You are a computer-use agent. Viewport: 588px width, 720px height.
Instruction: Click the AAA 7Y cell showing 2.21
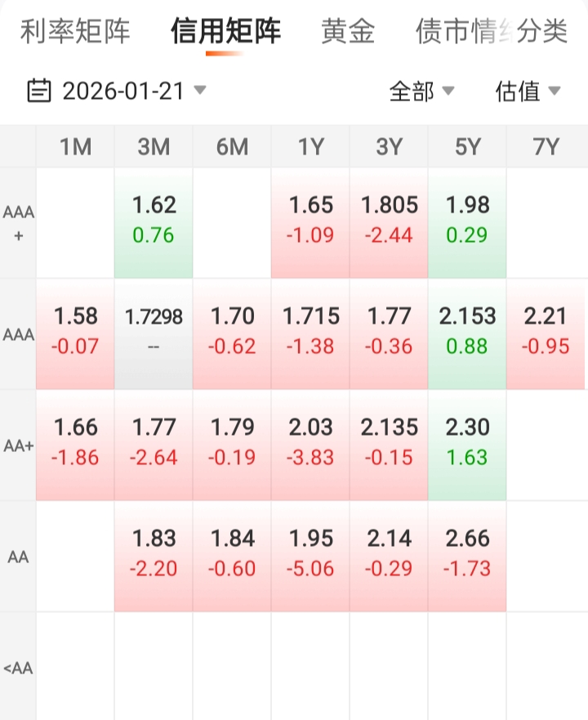click(546, 331)
